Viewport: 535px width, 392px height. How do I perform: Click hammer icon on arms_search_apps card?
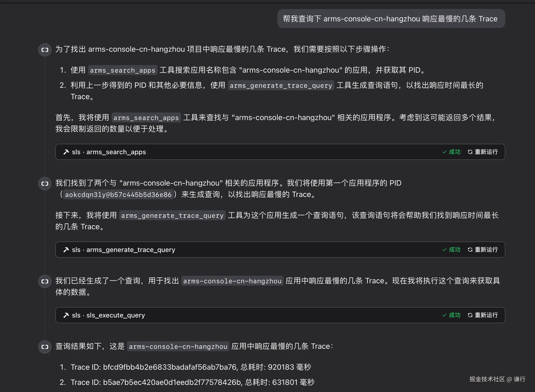pos(66,152)
